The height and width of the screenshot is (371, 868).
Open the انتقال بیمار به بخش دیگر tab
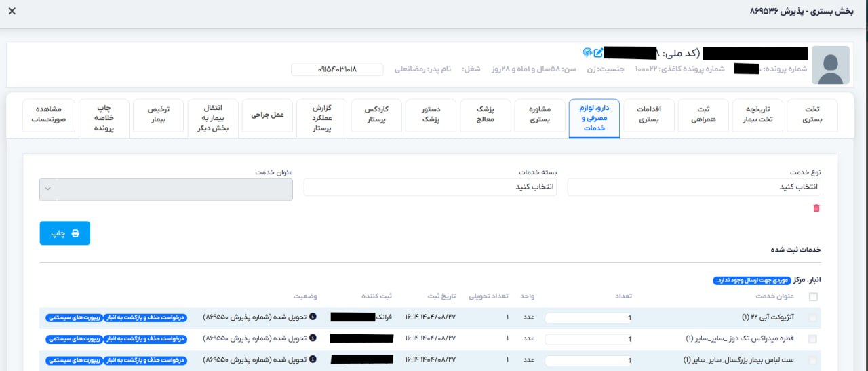point(213,119)
